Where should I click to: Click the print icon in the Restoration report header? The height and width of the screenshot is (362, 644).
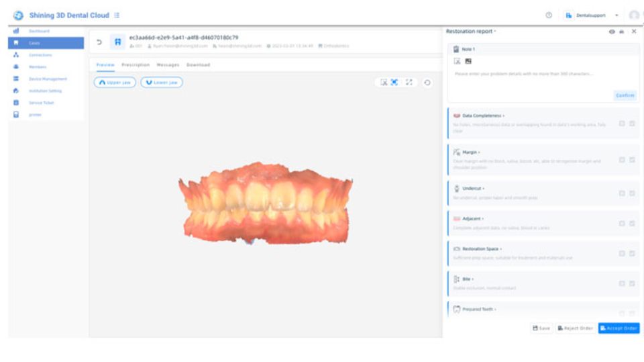pyautogui.click(x=621, y=32)
